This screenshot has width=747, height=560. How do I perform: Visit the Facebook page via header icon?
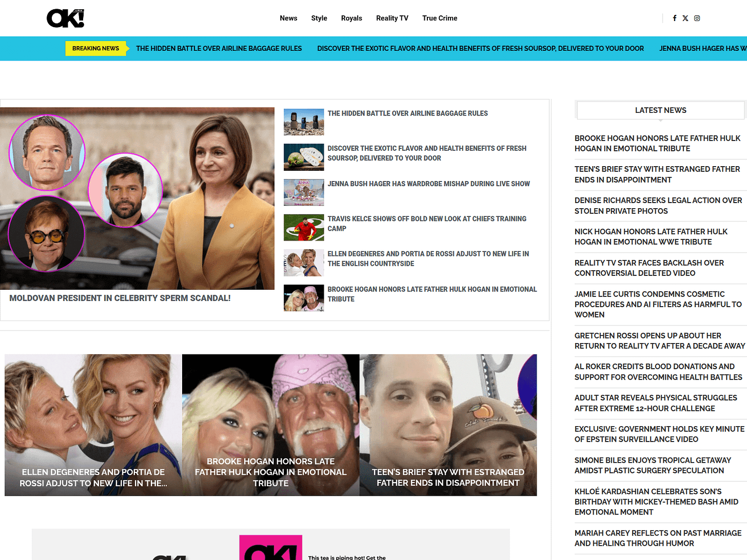tap(675, 18)
